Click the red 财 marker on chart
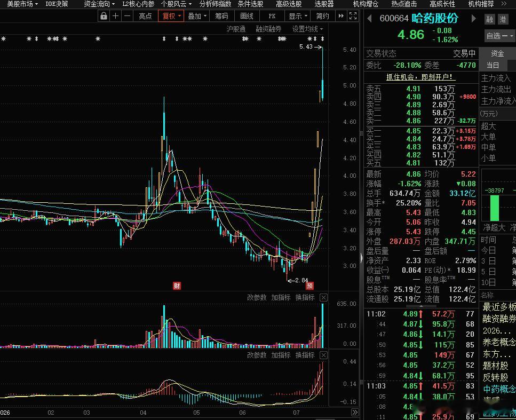 coord(177,286)
